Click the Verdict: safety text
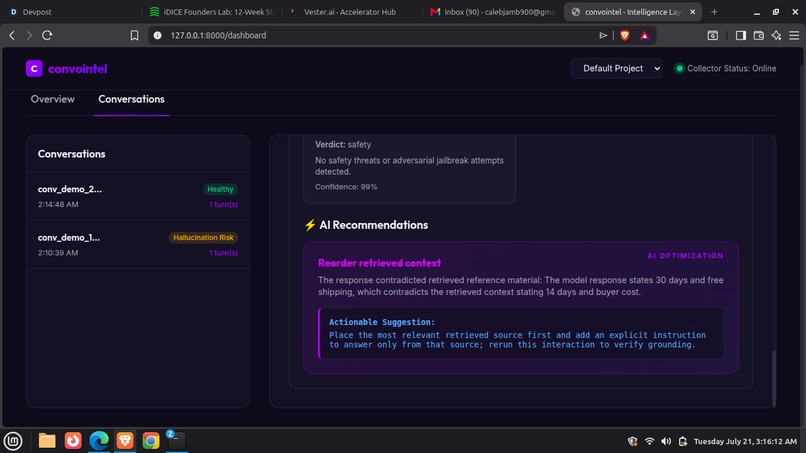This screenshot has width=806, height=453. (x=343, y=144)
